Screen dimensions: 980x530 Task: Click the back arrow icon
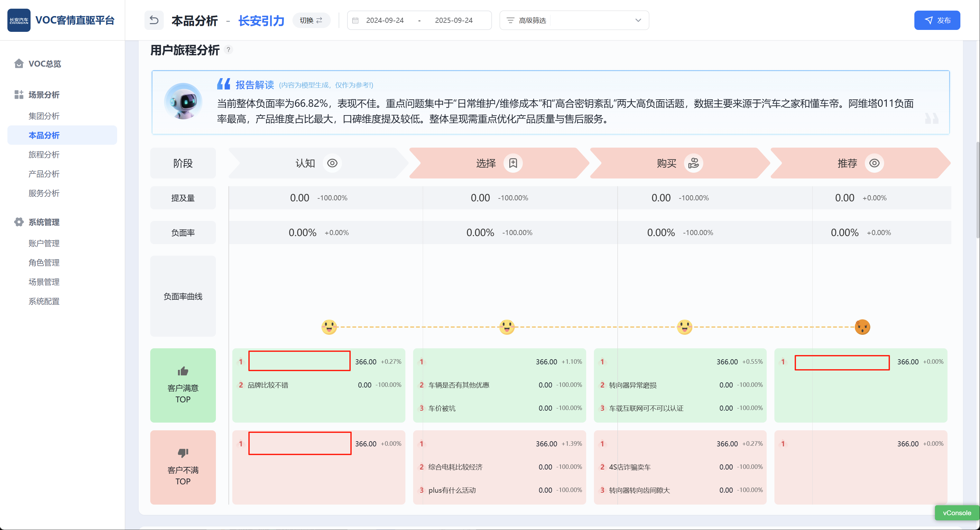point(154,20)
